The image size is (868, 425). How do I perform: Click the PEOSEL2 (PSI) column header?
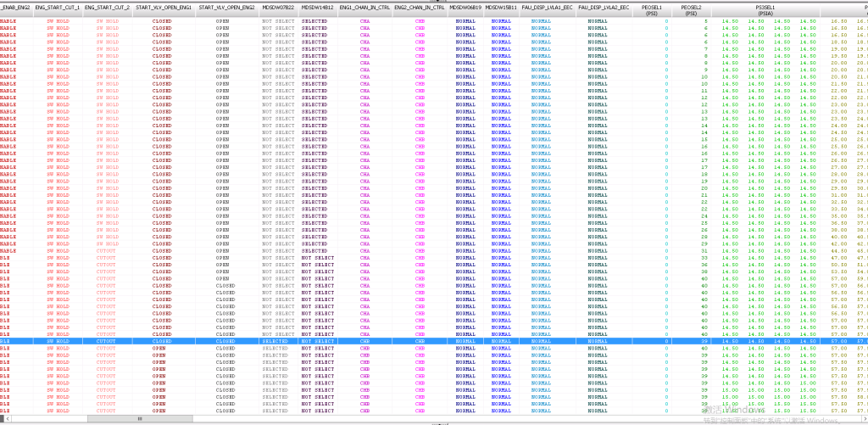692,9
